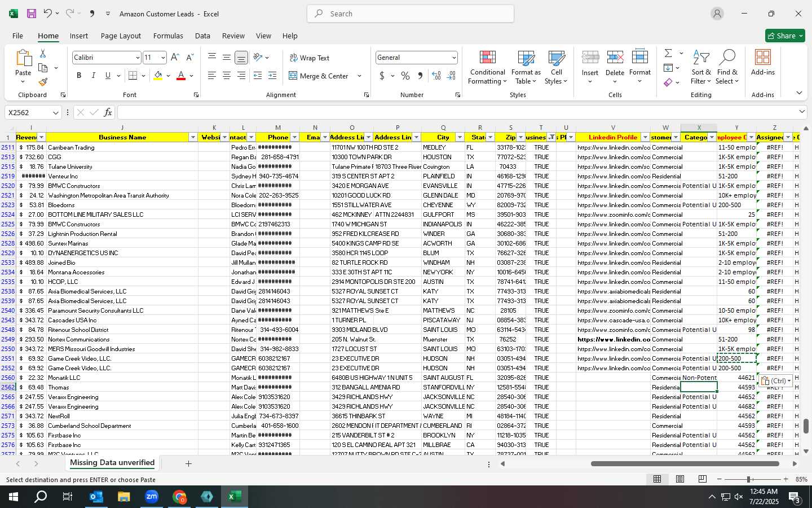Switch to Review tab
Image resolution: width=812 pixels, height=508 pixels.
233,36
